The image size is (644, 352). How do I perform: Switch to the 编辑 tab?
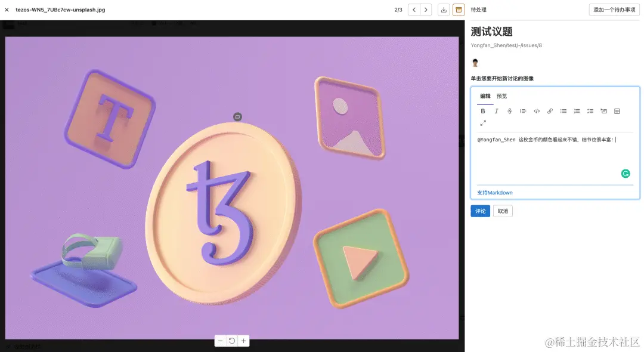click(x=485, y=96)
